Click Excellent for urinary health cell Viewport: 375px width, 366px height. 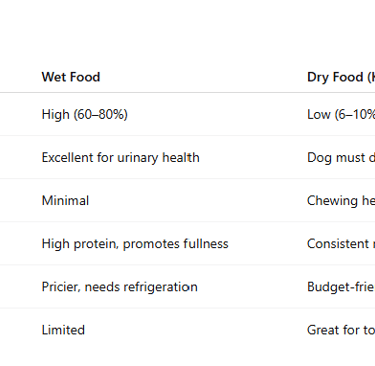pos(121,157)
